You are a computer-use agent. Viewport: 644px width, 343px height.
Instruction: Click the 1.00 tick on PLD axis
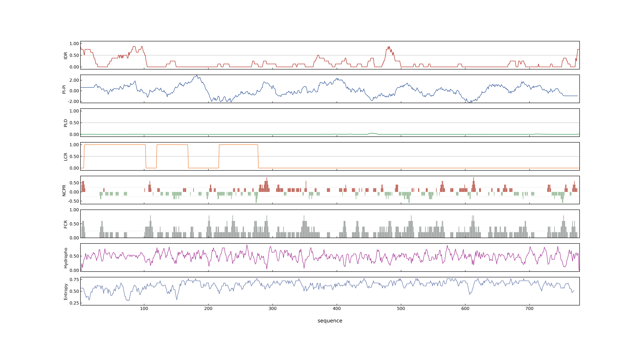(74, 111)
